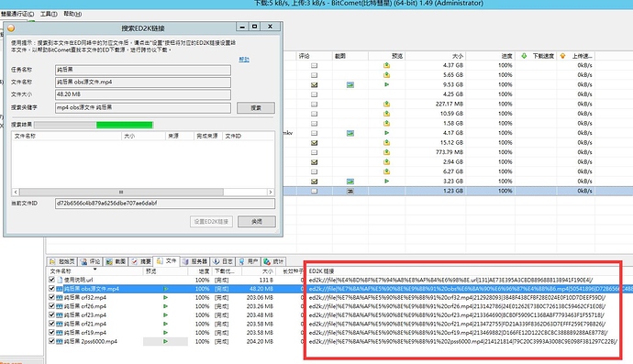Click the right arrow of the results scrollbar

271,193
